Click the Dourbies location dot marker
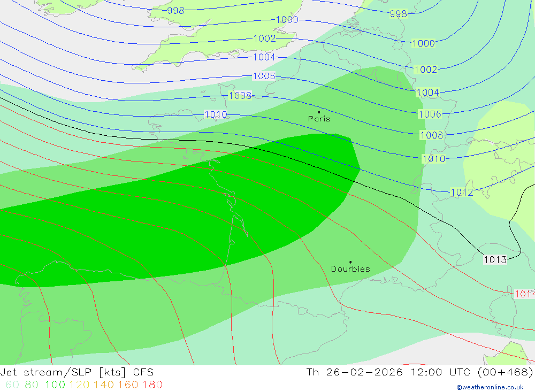The height and width of the screenshot is (392, 535). [350, 262]
